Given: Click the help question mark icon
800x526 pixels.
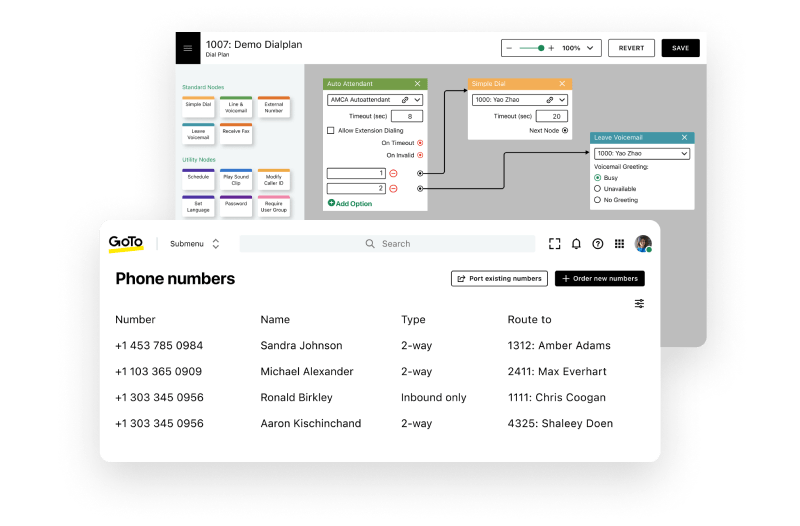Looking at the screenshot, I should pos(598,243).
